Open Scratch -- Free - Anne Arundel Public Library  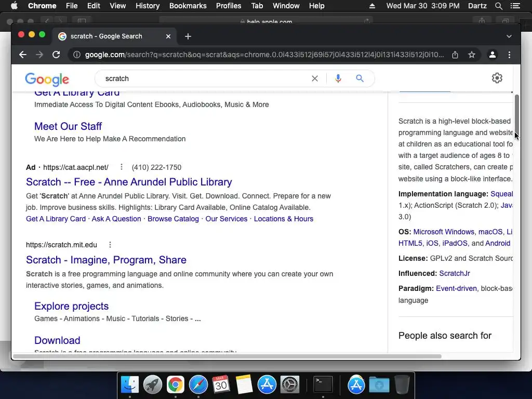coord(129,182)
